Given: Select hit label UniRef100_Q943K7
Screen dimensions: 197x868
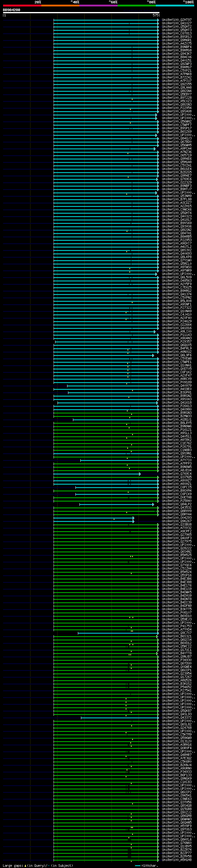Looking at the screenshot, I should (x=177, y=54).
